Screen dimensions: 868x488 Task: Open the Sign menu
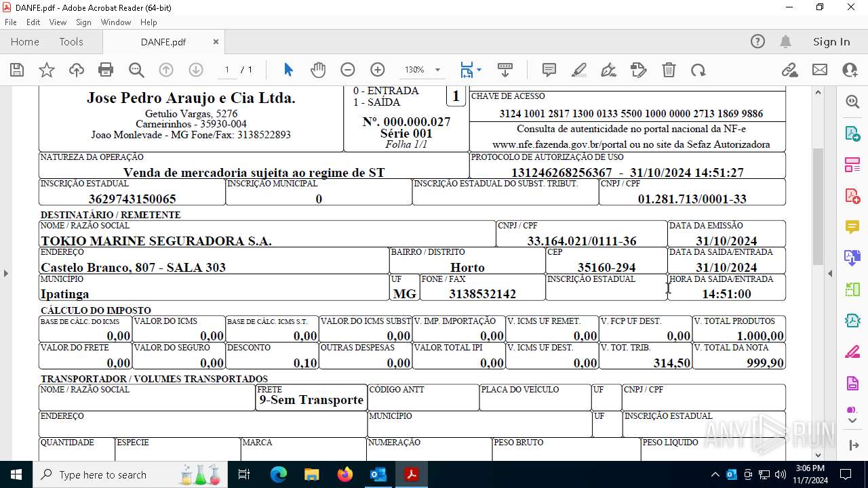point(83,22)
